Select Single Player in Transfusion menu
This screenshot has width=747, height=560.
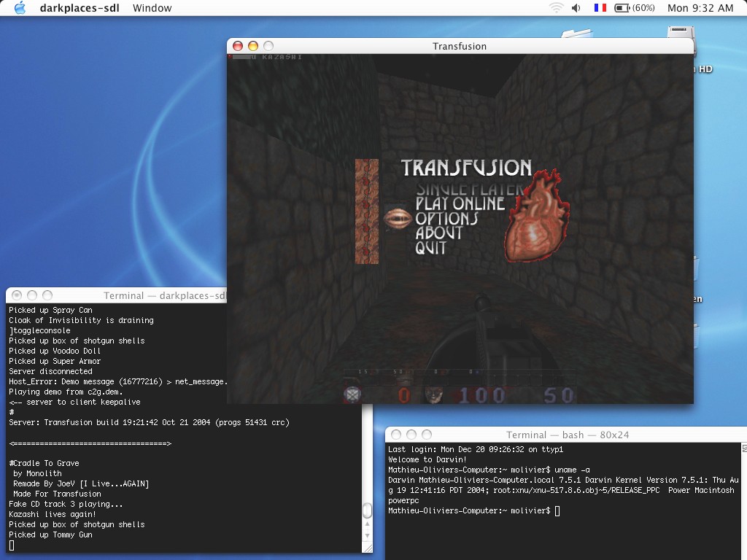(x=470, y=189)
